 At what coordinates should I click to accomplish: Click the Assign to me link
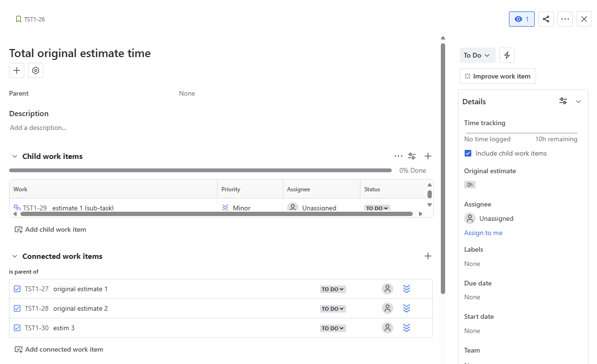pos(483,233)
